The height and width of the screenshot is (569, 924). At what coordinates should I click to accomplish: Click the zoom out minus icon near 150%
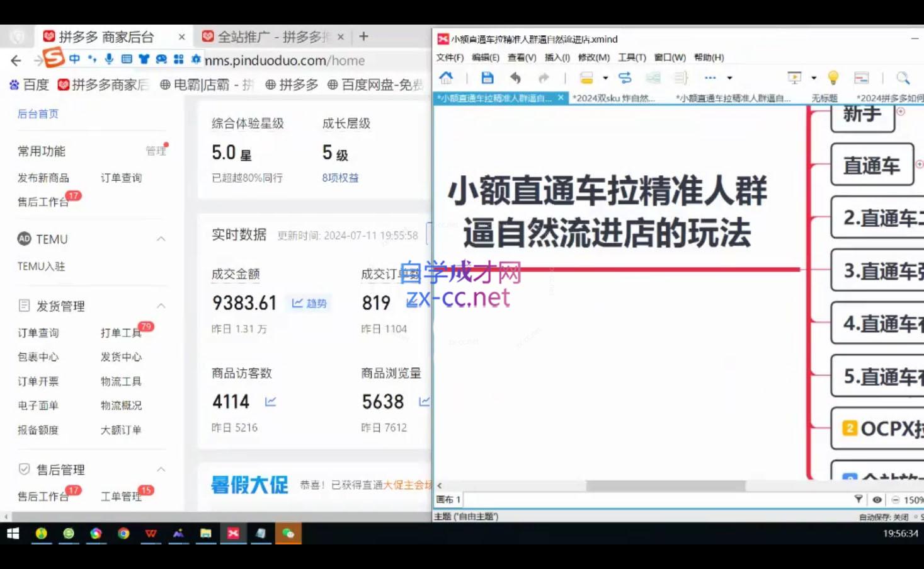(895, 500)
